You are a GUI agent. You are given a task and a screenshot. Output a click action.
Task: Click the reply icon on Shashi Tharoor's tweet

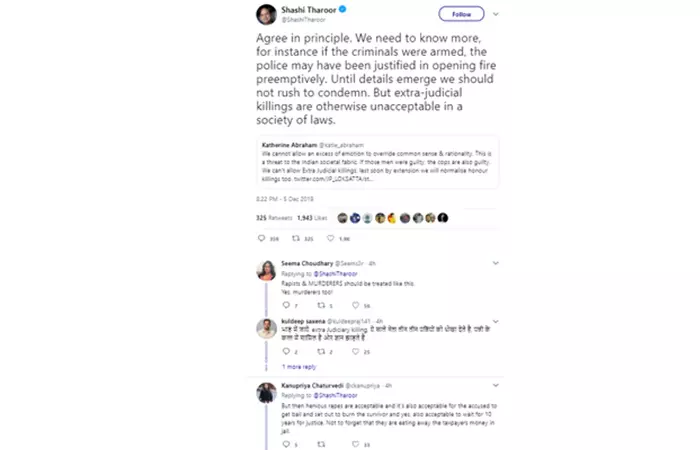coord(262,238)
